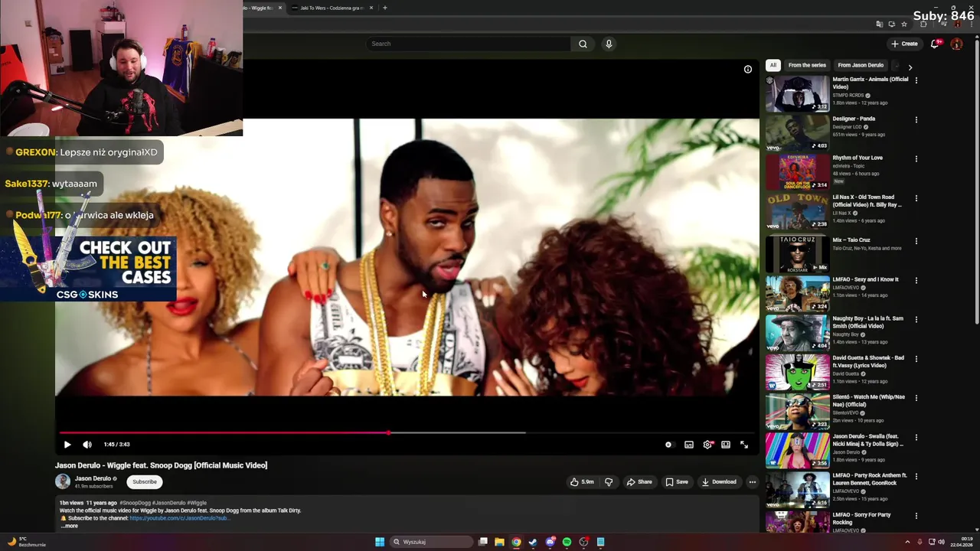Image resolution: width=980 pixels, height=551 pixels.
Task: Open a new browser tab
Action: tap(384, 8)
